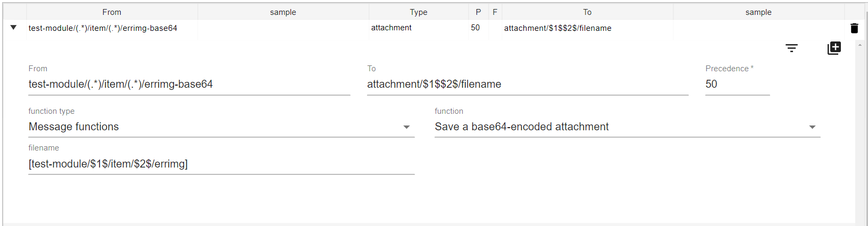
Task: Click the F column header
Action: [495, 12]
